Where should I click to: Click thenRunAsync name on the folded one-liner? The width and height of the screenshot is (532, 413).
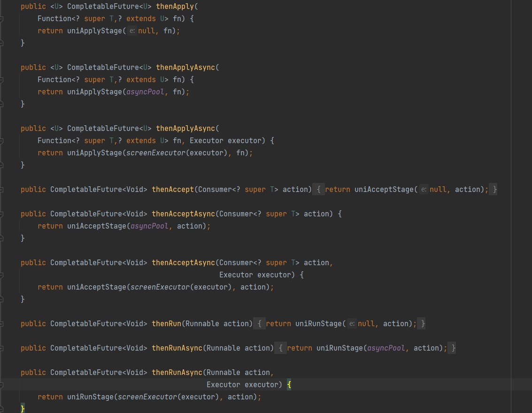click(x=177, y=348)
